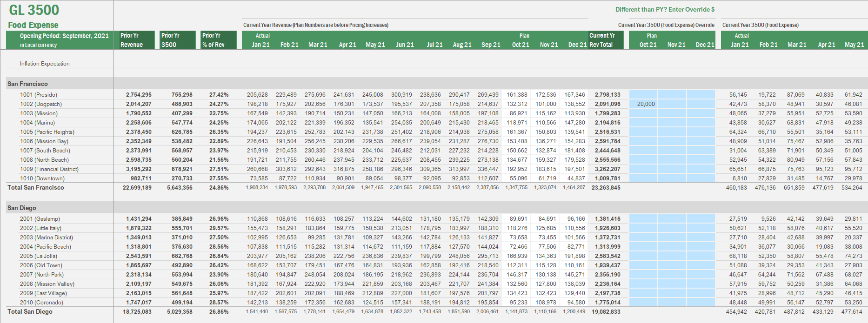Select Dec 21 override cell for 1010 Downtown

coord(701,178)
